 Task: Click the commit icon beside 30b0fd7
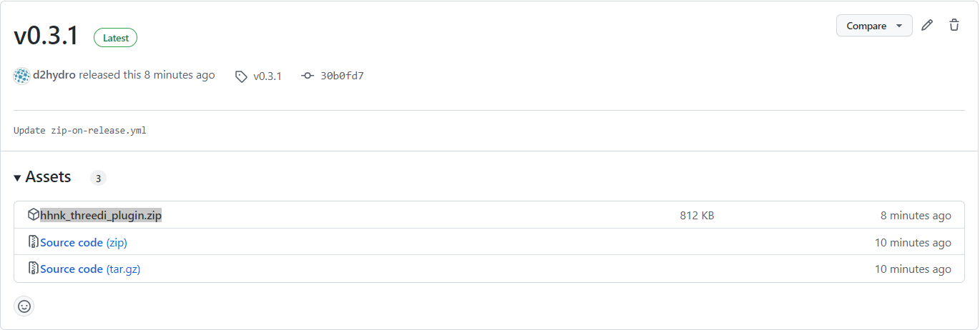[x=308, y=76]
